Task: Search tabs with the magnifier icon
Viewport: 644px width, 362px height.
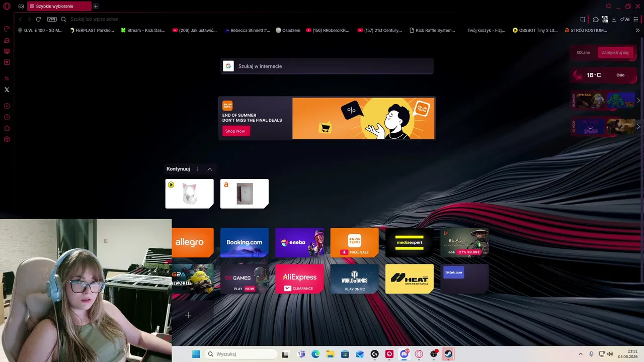Action: pos(608,7)
